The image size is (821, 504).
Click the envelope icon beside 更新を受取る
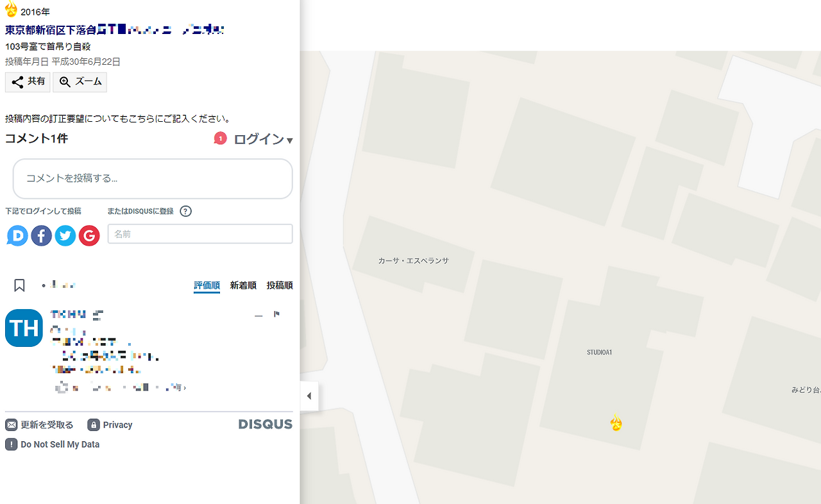pyautogui.click(x=10, y=424)
